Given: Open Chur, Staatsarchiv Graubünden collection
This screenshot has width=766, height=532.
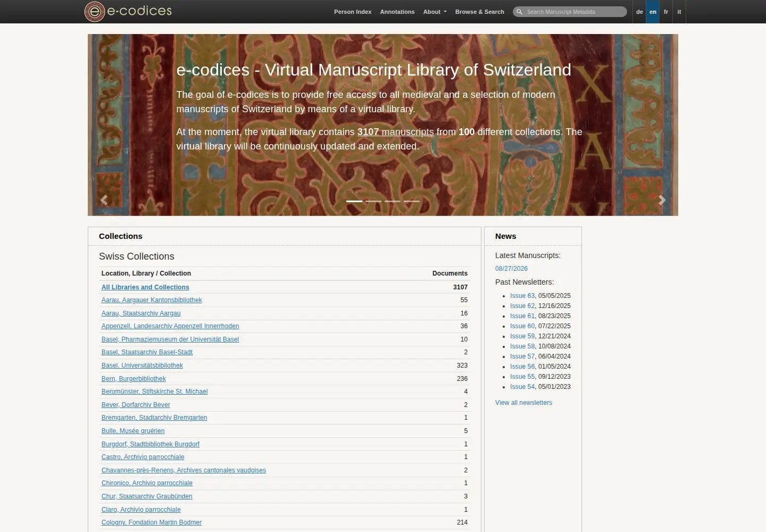Looking at the screenshot, I should (x=147, y=496).
